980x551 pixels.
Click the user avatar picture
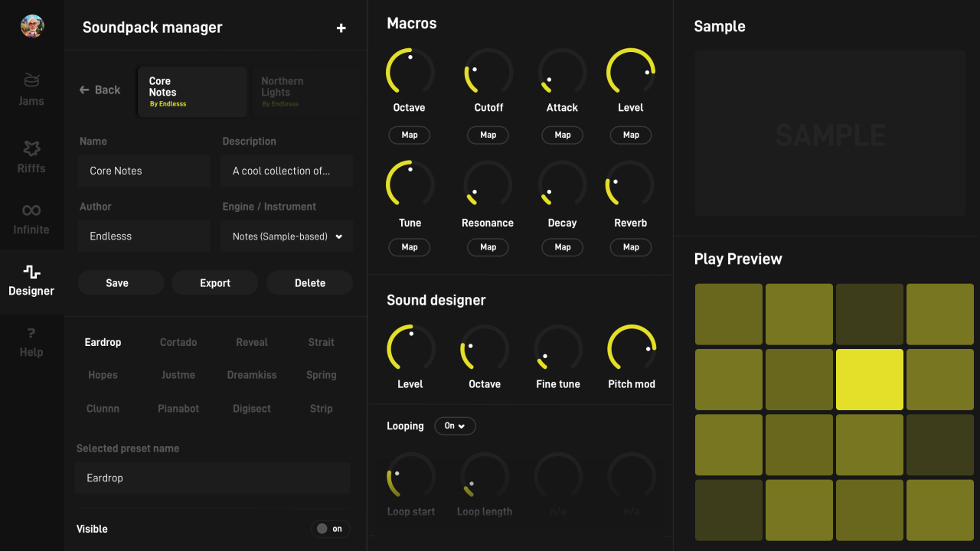(32, 26)
